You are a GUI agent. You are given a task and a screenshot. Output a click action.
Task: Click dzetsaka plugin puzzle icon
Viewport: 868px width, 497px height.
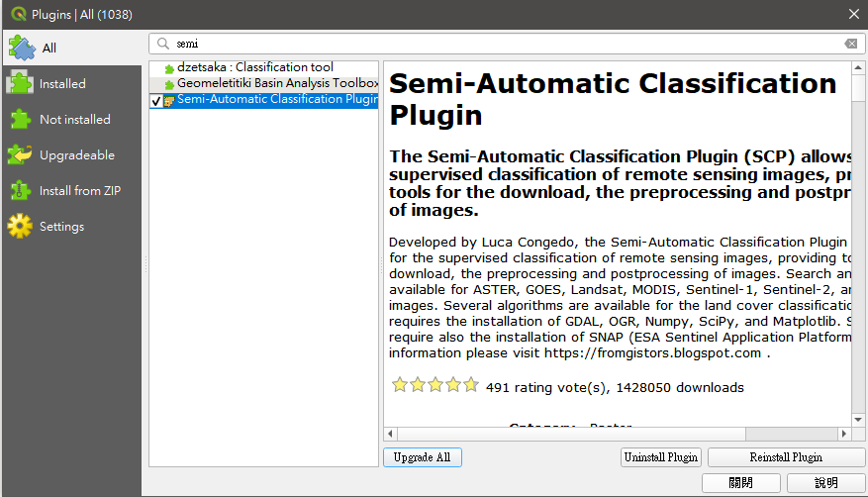pyautogui.click(x=169, y=69)
